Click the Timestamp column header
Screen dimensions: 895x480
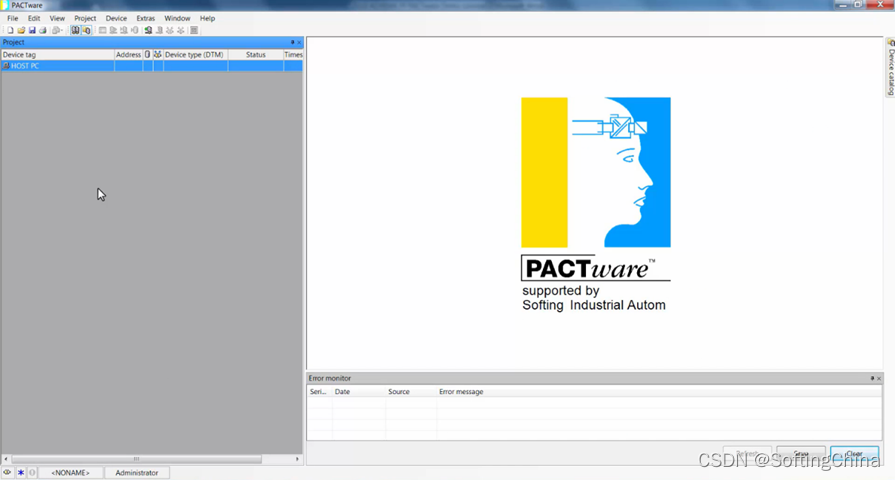click(x=293, y=55)
